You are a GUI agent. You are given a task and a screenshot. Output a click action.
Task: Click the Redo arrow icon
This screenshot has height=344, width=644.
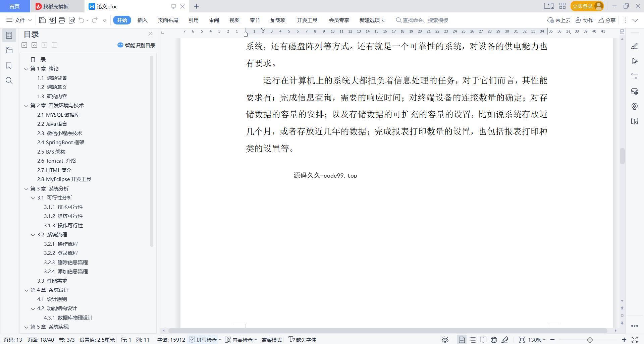pyautogui.click(x=95, y=20)
